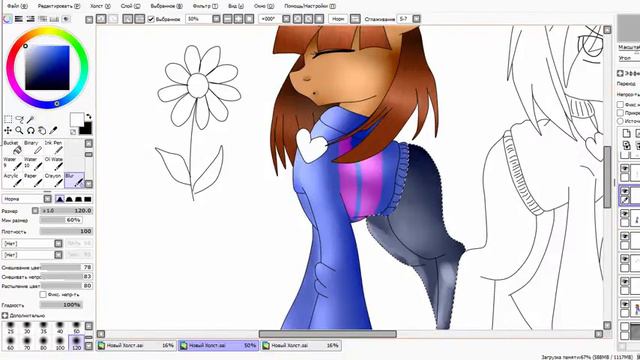Choose the Blur brush
The height and width of the screenshot is (360, 640).
tap(74, 180)
